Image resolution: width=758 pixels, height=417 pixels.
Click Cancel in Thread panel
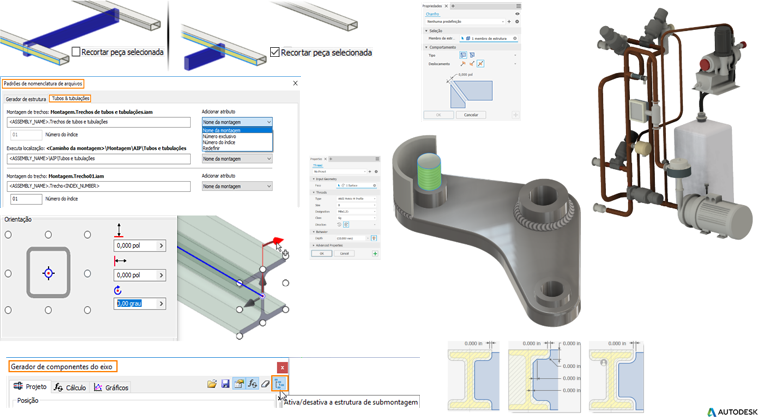click(x=344, y=253)
